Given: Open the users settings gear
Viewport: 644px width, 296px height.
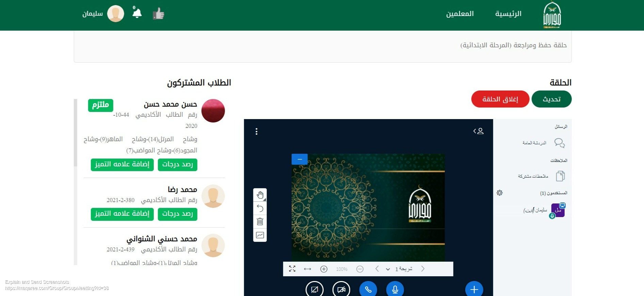Looking at the screenshot, I should (500, 193).
